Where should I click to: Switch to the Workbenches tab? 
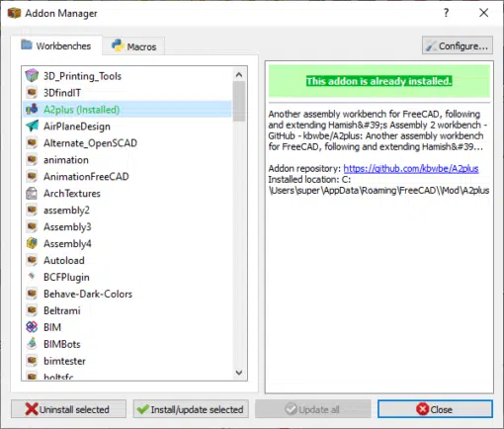pos(56,45)
